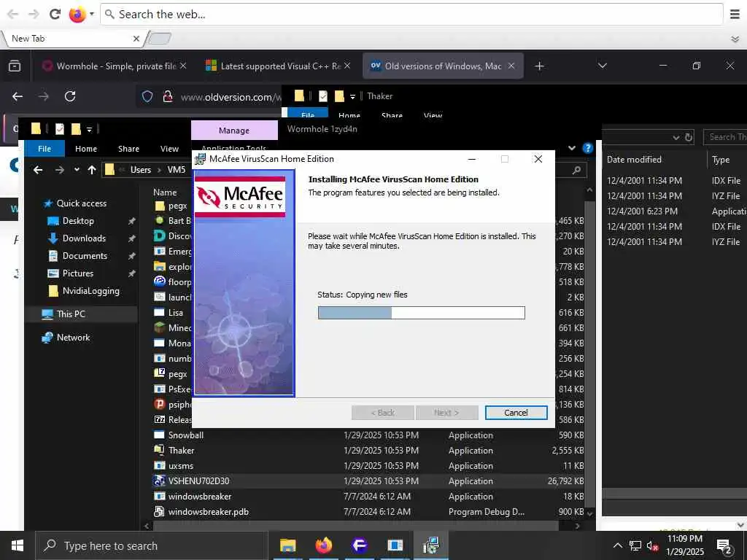List all tabs dropdown in inner browser
The image size is (747, 560).
pos(602,66)
